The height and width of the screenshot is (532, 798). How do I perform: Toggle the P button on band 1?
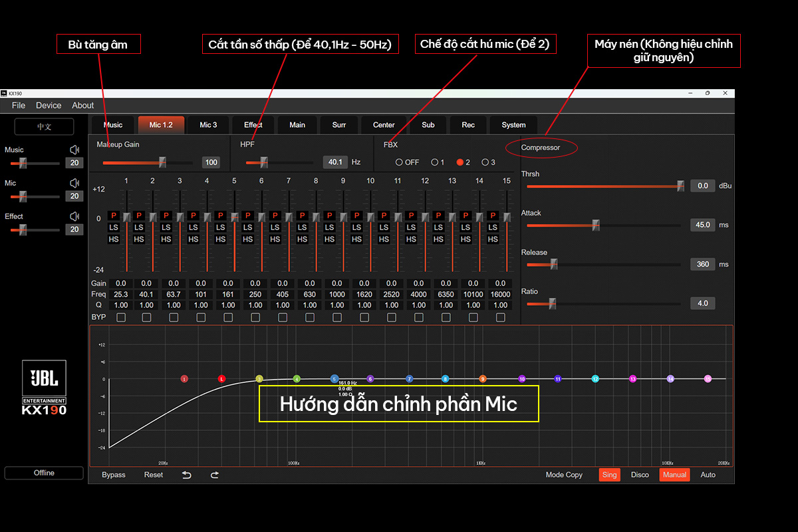[x=114, y=216]
